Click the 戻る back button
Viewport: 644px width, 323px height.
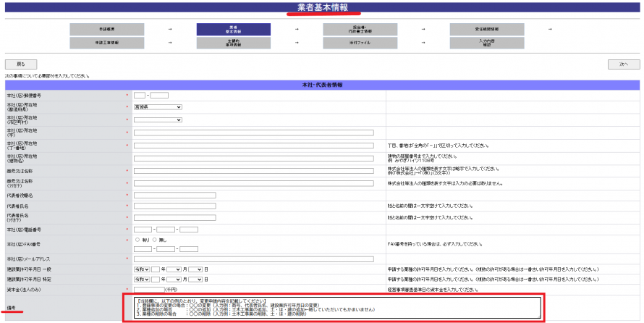[21, 64]
